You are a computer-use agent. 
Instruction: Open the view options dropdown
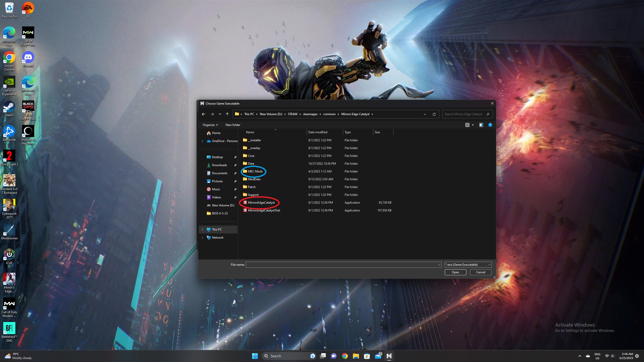click(x=473, y=125)
